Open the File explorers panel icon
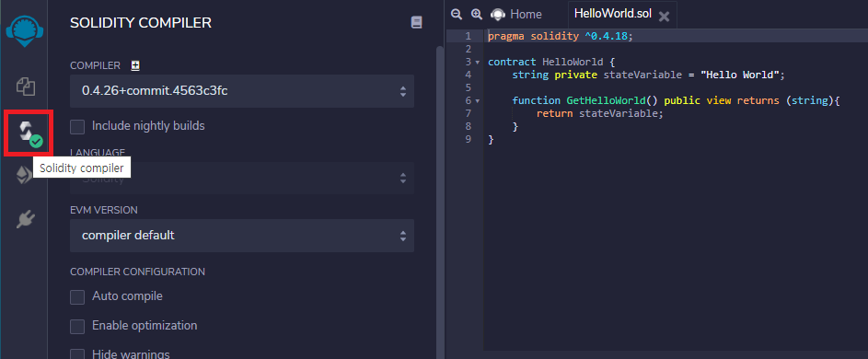This screenshot has height=359, width=868. [26, 87]
